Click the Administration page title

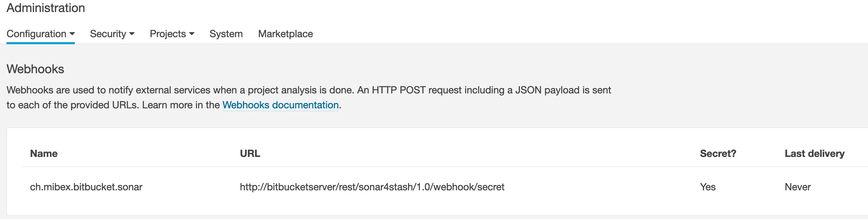tap(46, 8)
